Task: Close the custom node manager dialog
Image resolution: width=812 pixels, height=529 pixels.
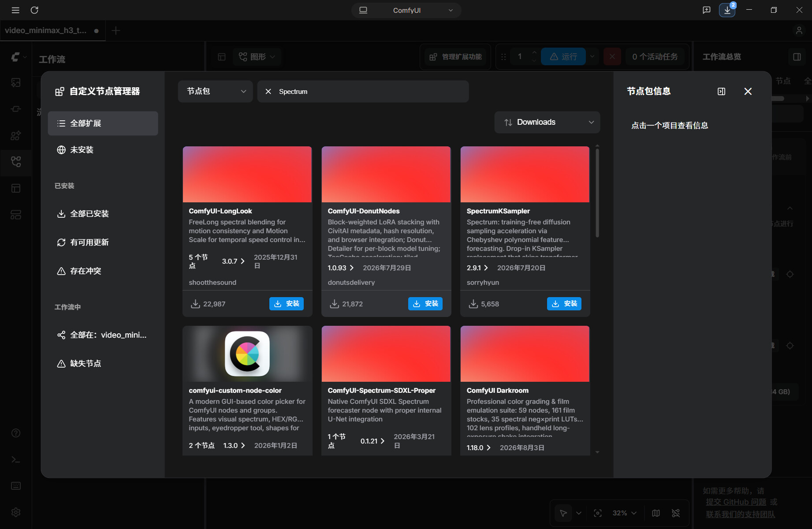Action: pyautogui.click(x=748, y=91)
